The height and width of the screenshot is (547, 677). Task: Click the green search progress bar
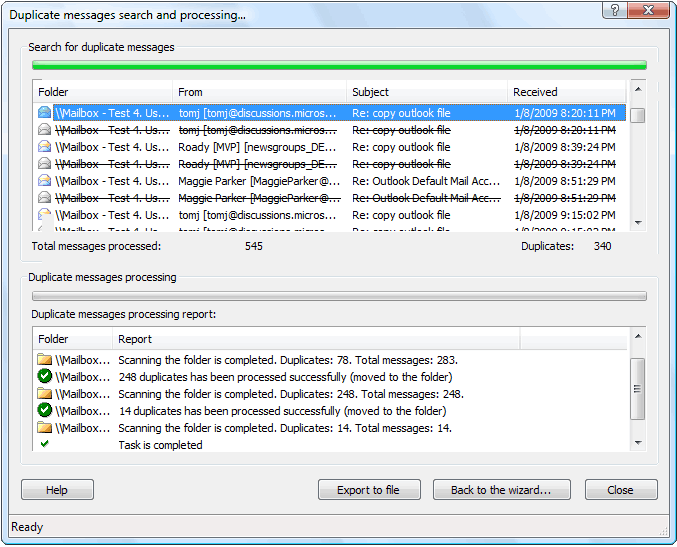coord(339,65)
